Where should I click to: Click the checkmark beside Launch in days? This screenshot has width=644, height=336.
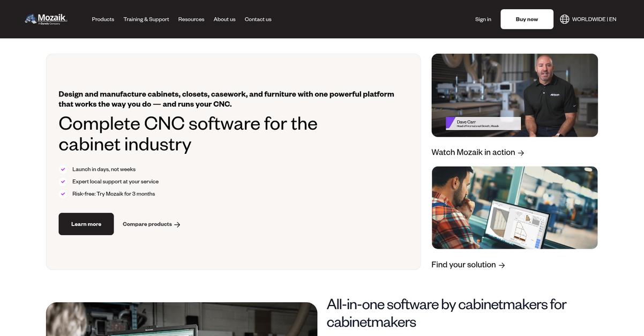(x=63, y=169)
